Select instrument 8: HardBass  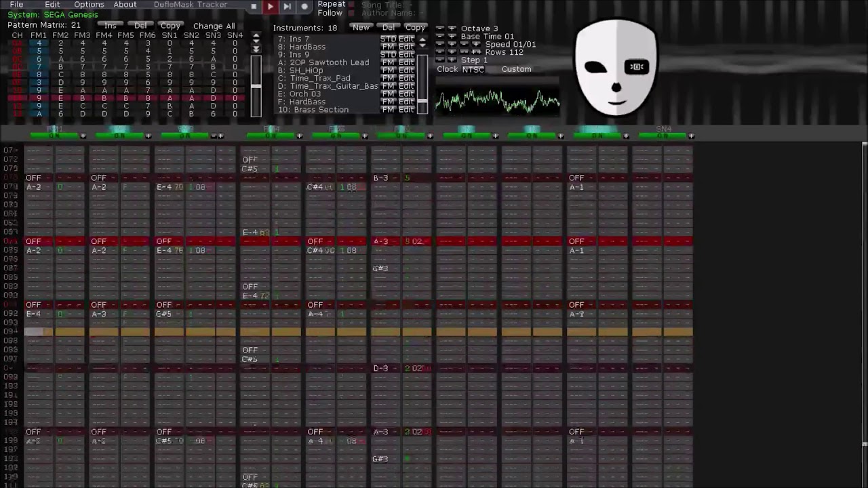[x=302, y=47]
